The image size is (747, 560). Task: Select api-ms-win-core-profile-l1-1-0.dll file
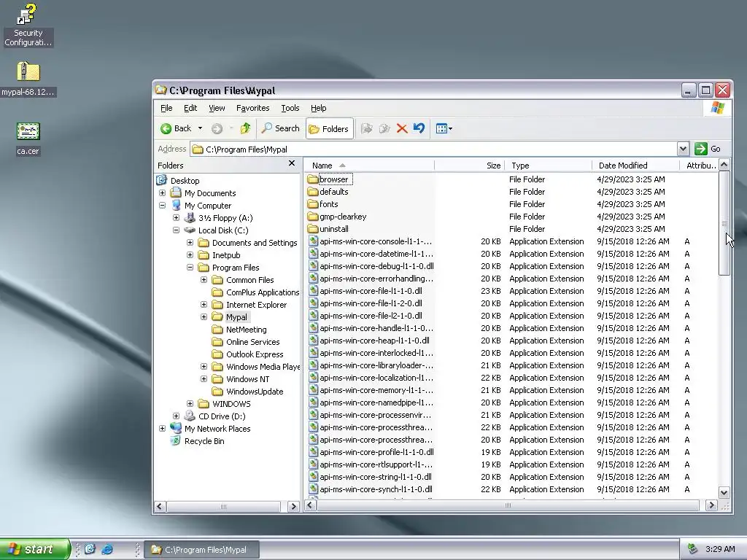[376, 452]
